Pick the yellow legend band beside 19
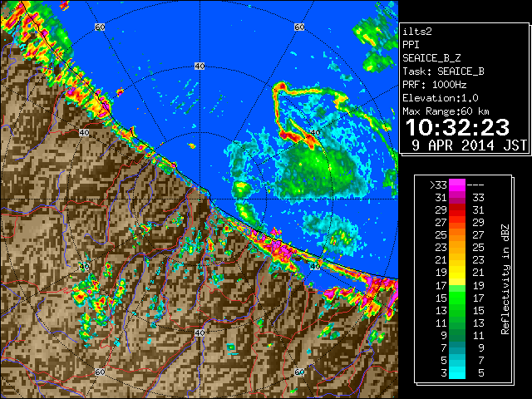 click(457, 273)
